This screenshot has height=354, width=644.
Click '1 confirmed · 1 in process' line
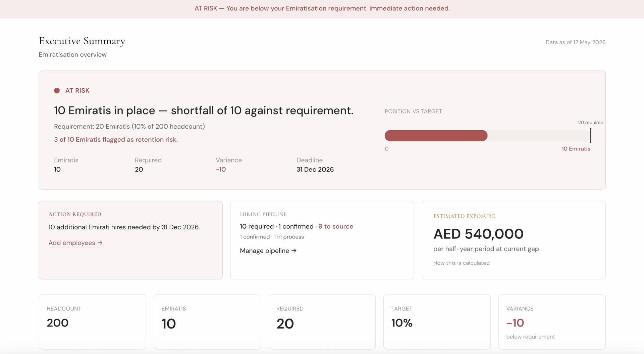(272, 237)
